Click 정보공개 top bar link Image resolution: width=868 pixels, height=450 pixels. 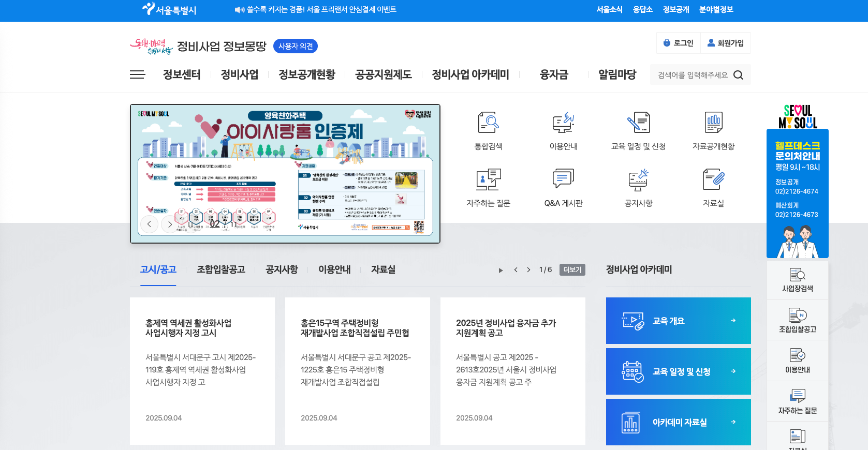(676, 9)
